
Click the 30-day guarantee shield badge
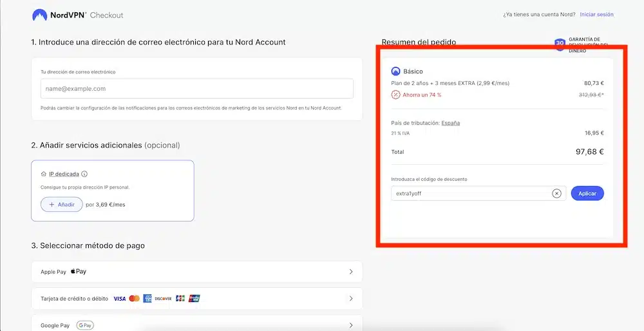click(x=560, y=44)
